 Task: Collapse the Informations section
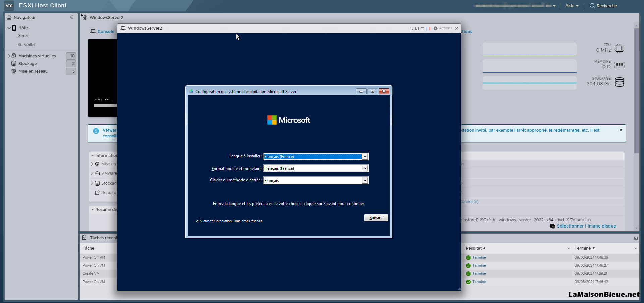(x=92, y=156)
